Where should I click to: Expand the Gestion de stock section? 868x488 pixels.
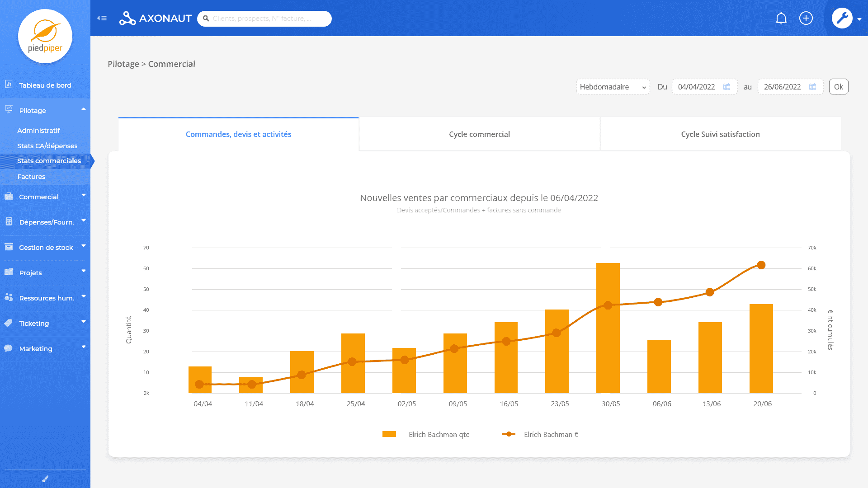45,248
